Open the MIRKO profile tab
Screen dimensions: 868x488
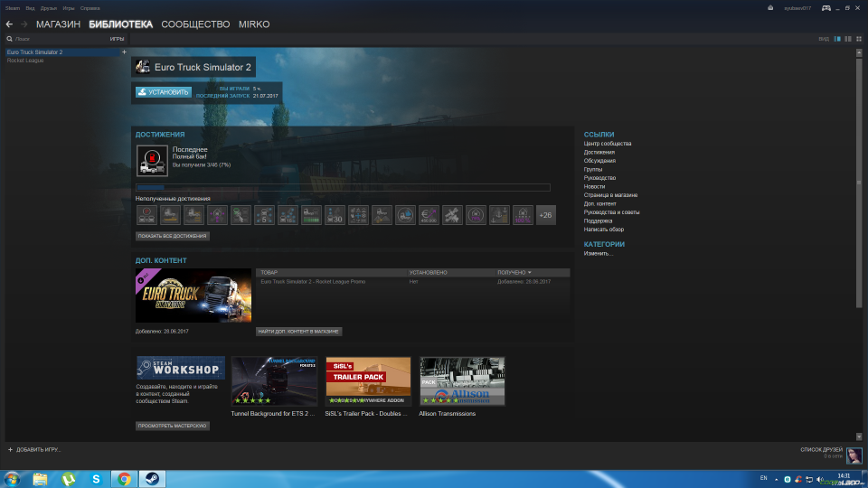(x=254, y=24)
